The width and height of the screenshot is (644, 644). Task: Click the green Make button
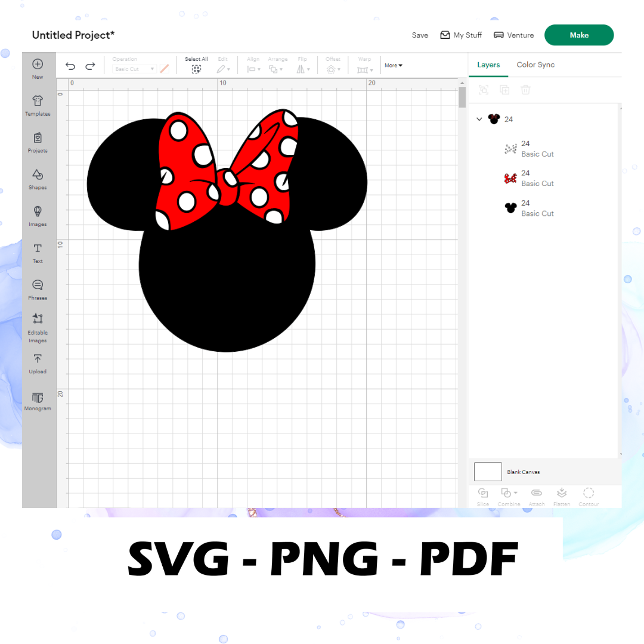[x=578, y=35]
